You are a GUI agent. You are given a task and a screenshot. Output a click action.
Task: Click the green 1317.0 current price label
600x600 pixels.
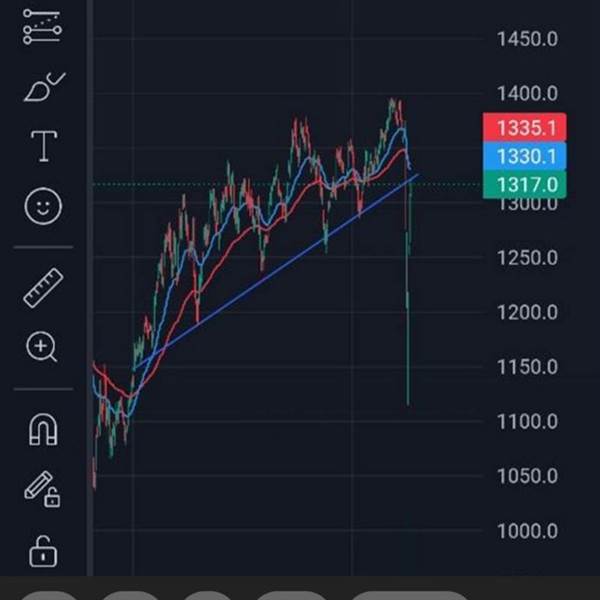point(525,185)
